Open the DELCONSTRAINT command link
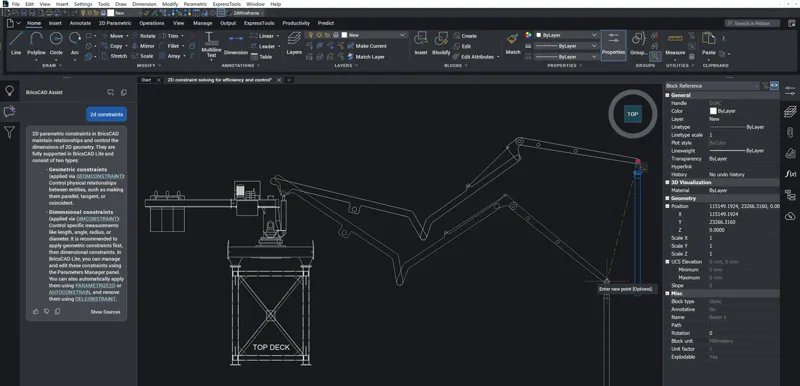Viewport: 800px width, 386px height. coord(95,299)
